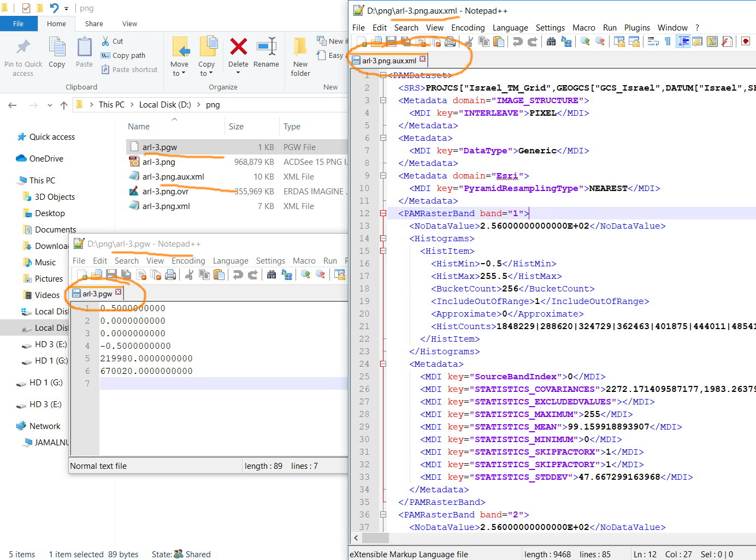The image size is (756, 560).
Task: Open Function List from aux.xml Notepad++ toolbar
Action: pyautogui.click(x=727, y=41)
